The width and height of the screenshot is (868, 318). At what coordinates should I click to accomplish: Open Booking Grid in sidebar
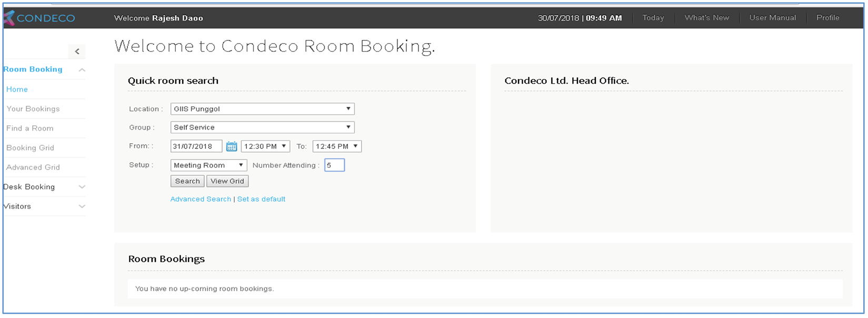tap(30, 148)
